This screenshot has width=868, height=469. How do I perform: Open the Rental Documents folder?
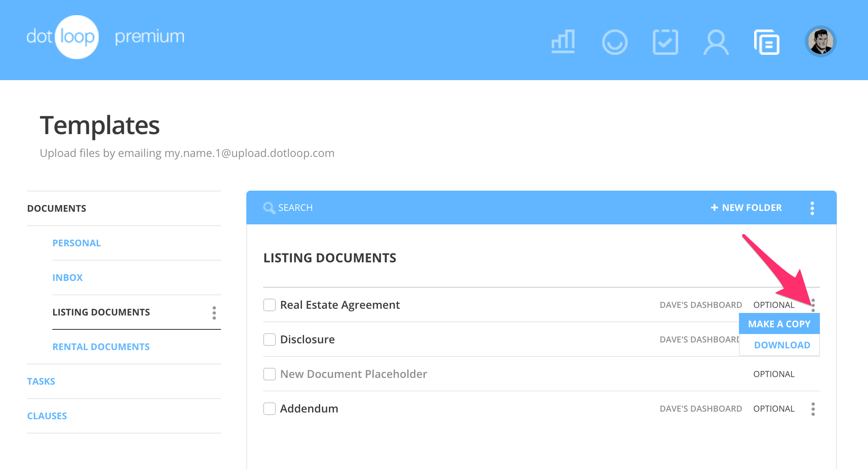(x=101, y=347)
